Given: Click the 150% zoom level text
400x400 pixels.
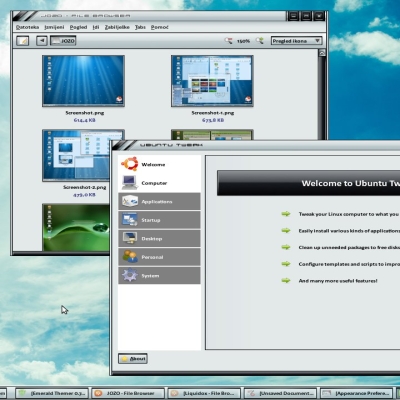Looking at the screenshot, I should (x=243, y=41).
